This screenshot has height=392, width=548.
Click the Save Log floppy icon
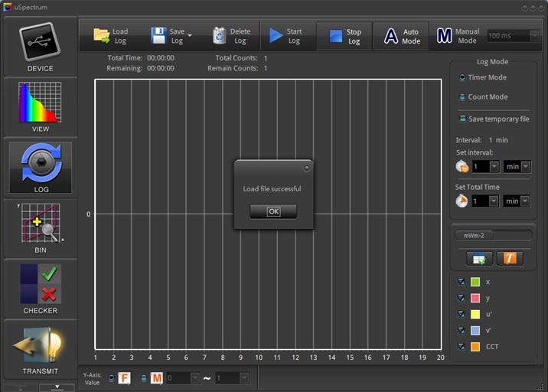[x=158, y=36]
